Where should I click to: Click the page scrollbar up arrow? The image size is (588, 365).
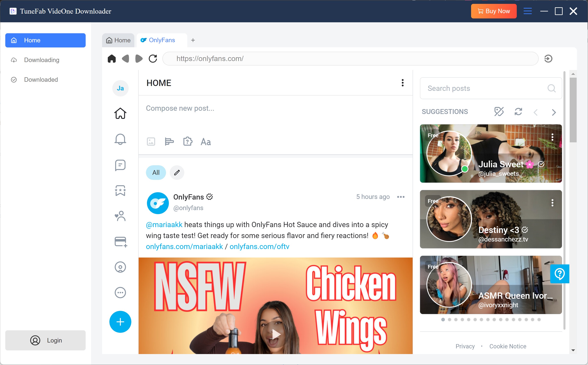pyautogui.click(x=573, y=74)
